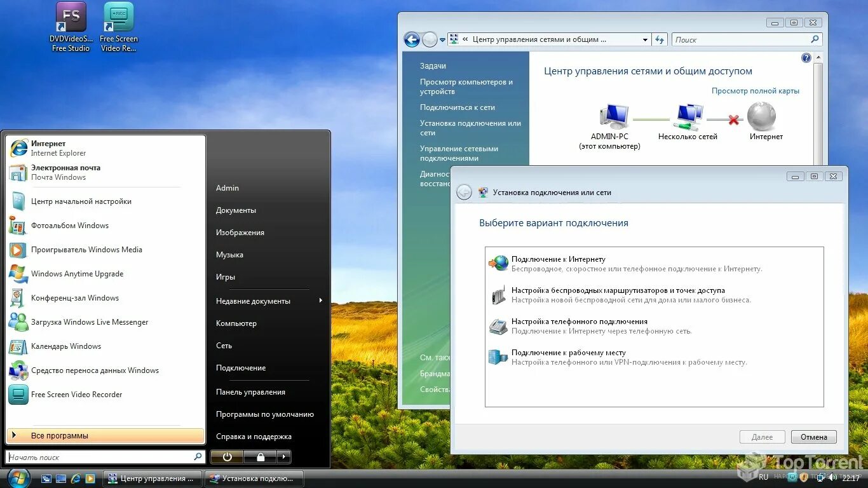
Task: Click back arrow in Network Center window
Action: tap(412, 39)
